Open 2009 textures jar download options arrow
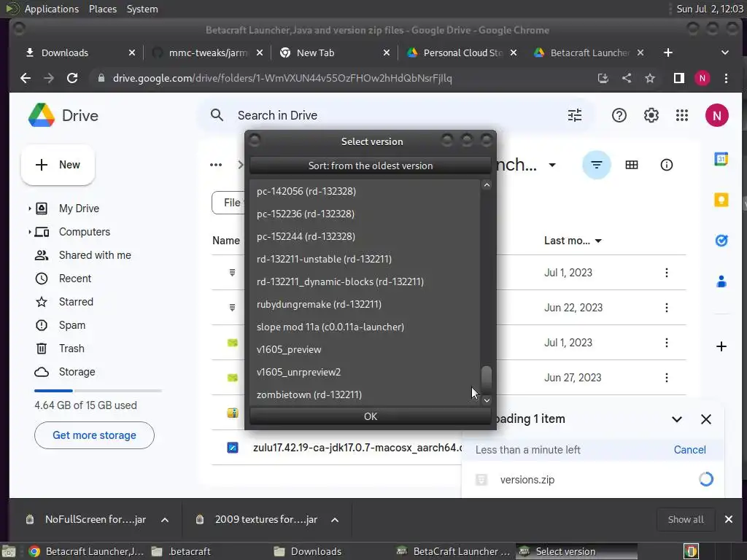The height and width of the screenshot is (560, 747). [x=335, y=519]
